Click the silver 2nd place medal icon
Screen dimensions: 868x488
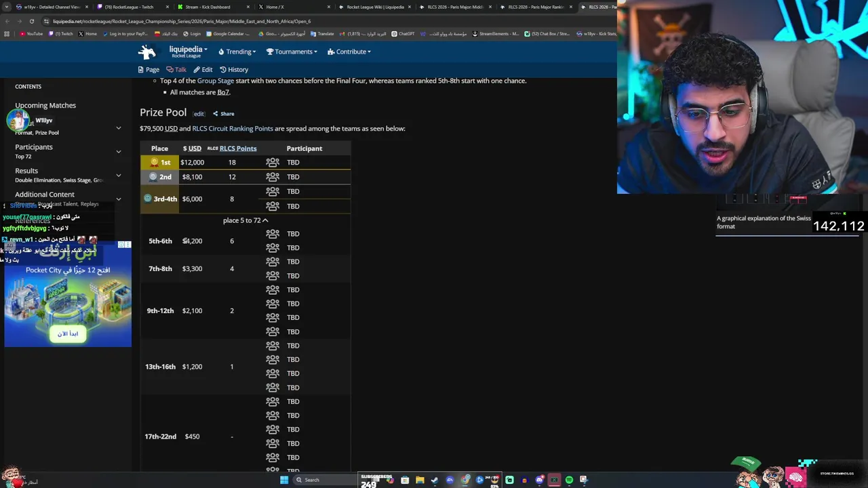point(153,176)
